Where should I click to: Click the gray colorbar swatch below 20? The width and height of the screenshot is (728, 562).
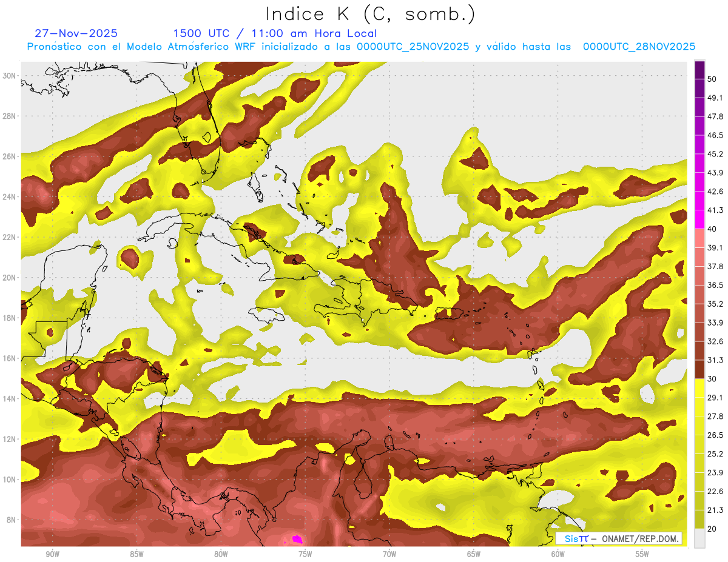(x=699, y=538)
